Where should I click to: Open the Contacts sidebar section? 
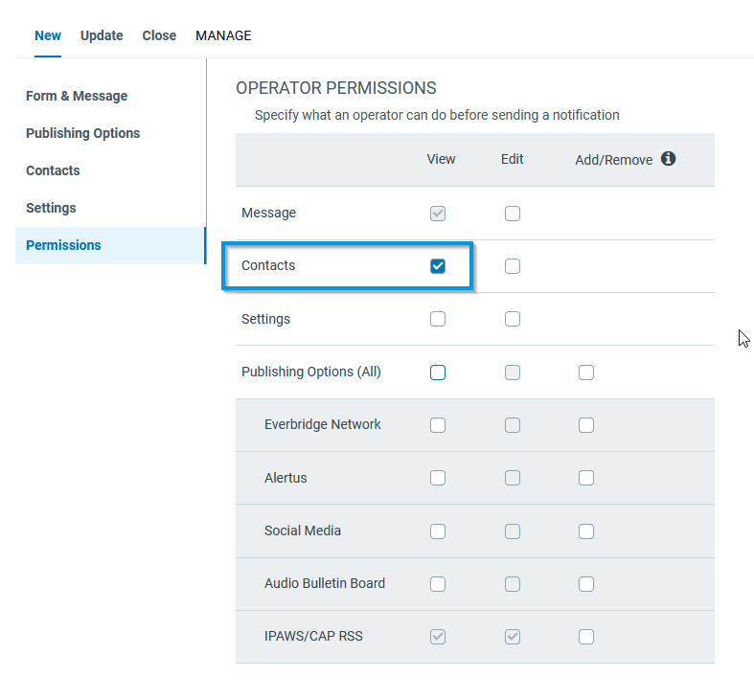[53, 170]
